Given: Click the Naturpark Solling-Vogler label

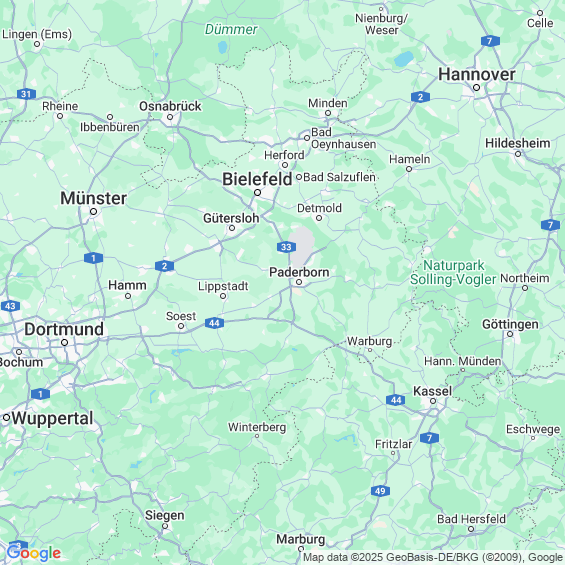Looking at the screenshot, I should [x=453, y=272].
